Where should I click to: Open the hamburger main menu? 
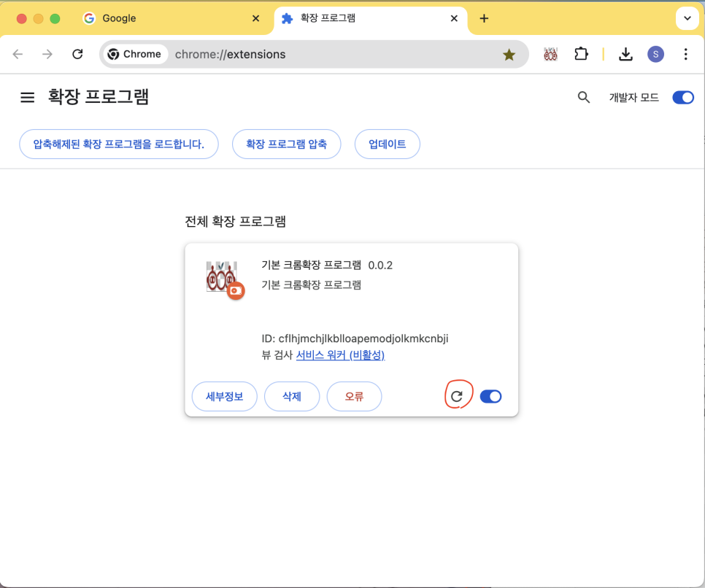point(28,97)
